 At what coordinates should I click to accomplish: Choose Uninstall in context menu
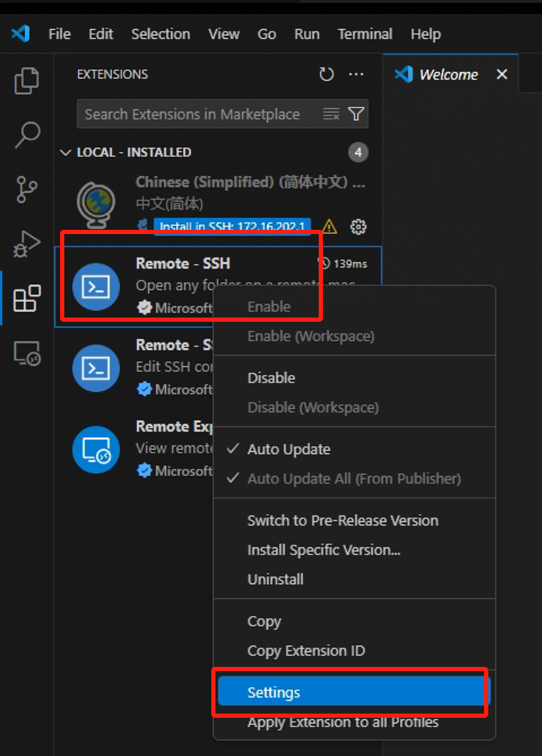tap(354, 579)
